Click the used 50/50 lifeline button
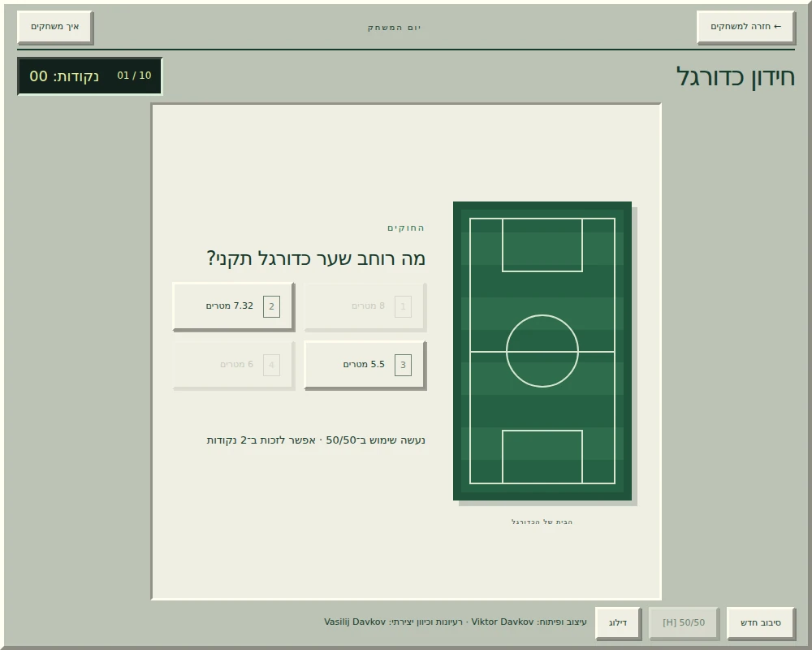The width and height of the screenshot is (812, 650). tap(684, 622)
